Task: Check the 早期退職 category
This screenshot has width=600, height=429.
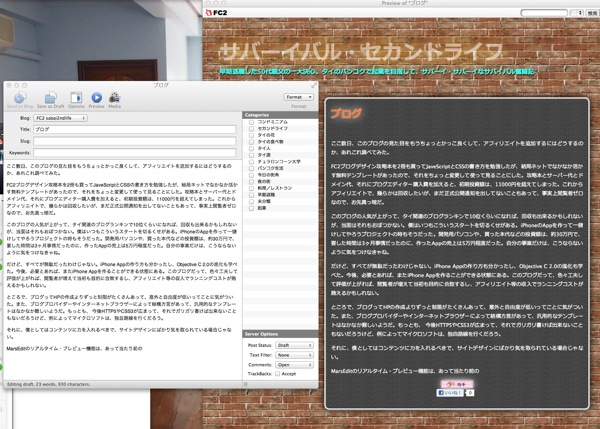Action: pyautogui.click(x=251, y=195)
